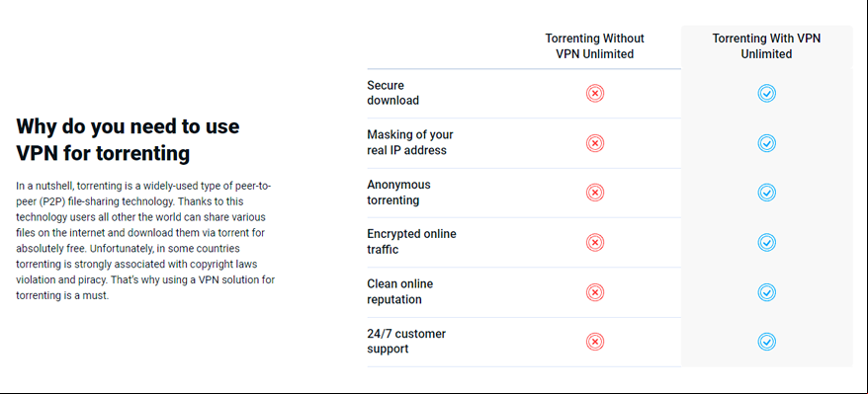The image size is (868, 394).
Task: Click blue checkmark for Encrypted online traffic
Action: click(767, 242)
